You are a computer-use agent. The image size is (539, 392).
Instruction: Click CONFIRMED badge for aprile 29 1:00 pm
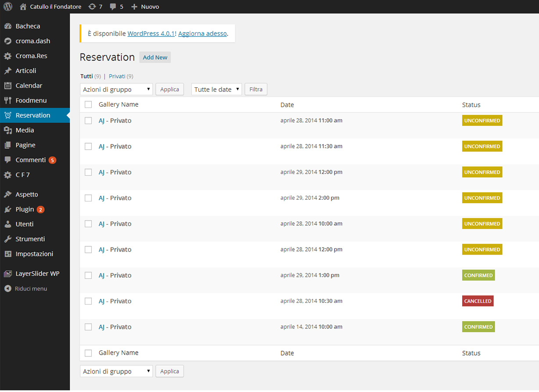[x=478, y=275]
